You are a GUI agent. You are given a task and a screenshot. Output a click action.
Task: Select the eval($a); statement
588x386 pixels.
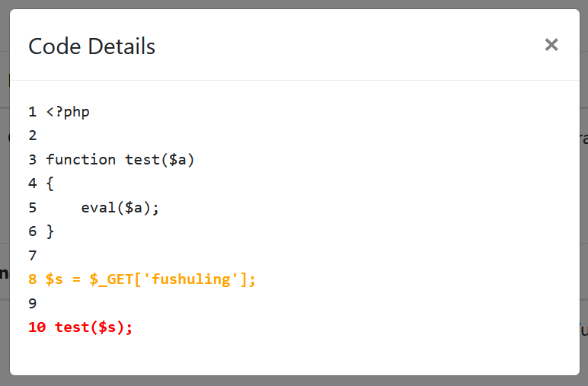point(120,208)
